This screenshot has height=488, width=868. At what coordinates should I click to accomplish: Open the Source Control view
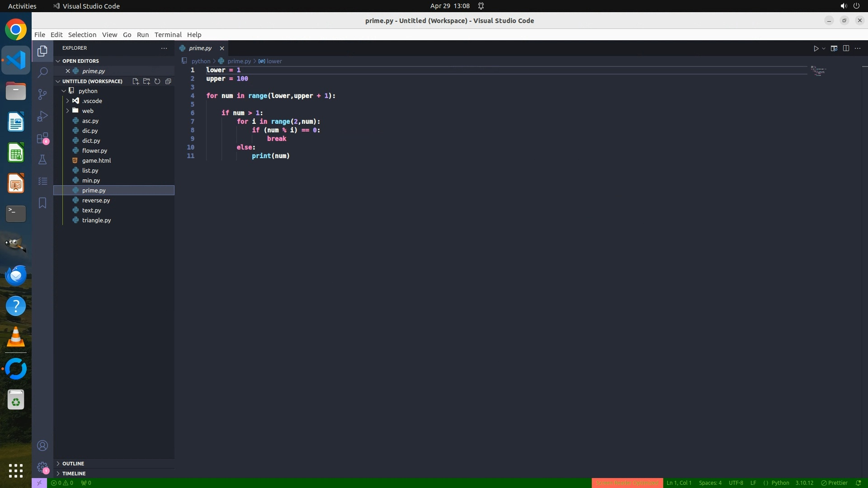tap(42, 94)
